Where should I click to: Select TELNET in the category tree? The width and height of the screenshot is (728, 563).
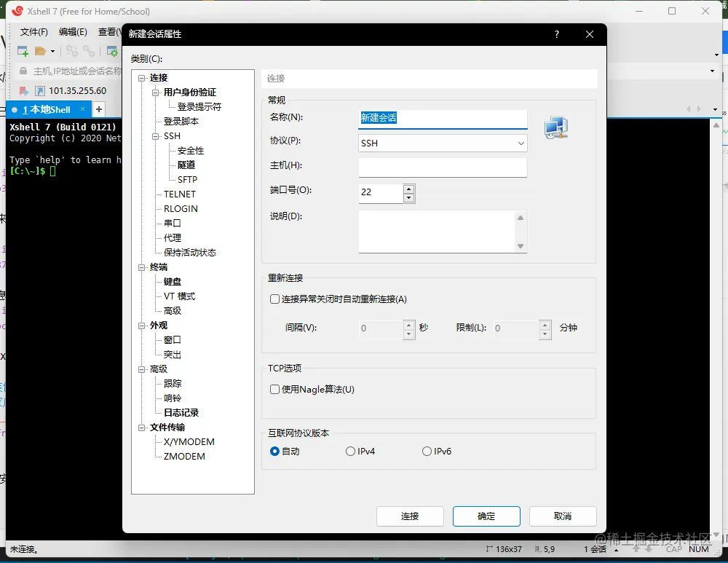click(180, 194)
